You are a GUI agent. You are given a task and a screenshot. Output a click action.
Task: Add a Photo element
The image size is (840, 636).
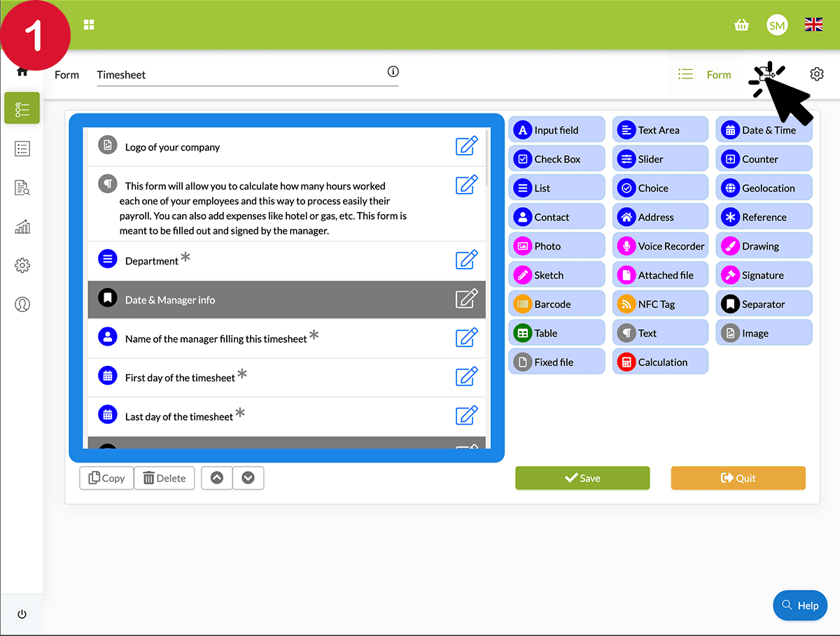pyautogui.click(x=556, y=246)
